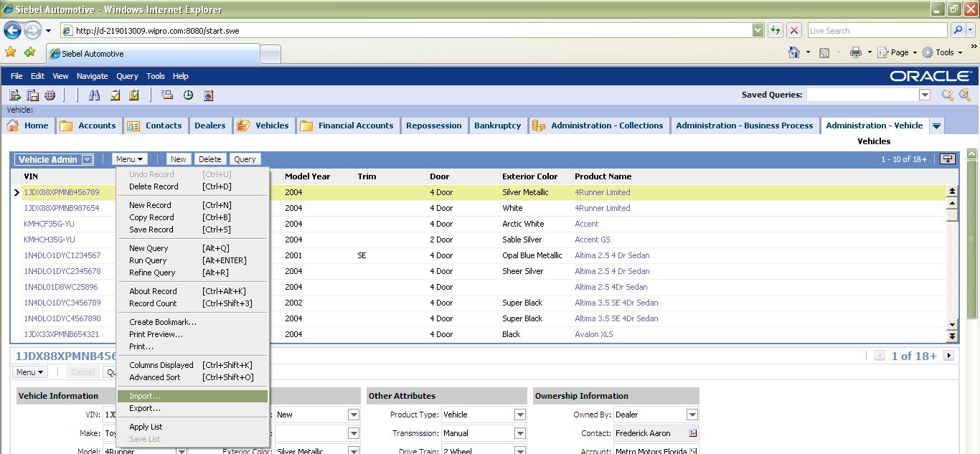Click the show more/less icon in list header

(x=948, y=159)
